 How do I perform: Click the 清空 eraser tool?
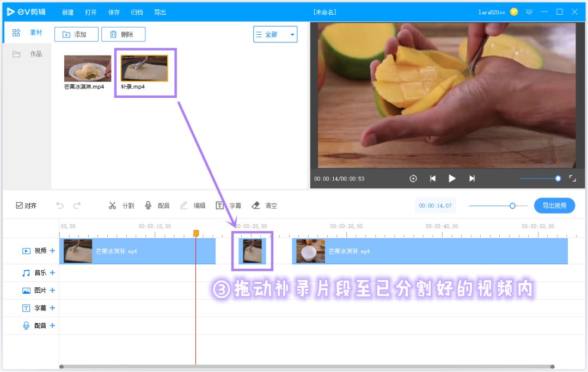coord(265,206)
